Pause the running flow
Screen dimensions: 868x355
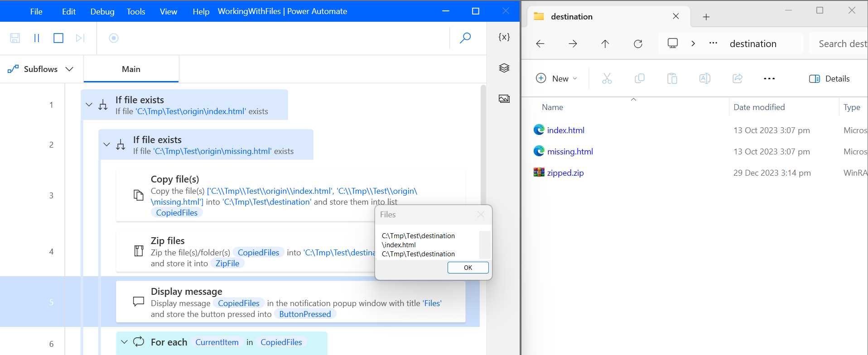(x=37, y=38)
